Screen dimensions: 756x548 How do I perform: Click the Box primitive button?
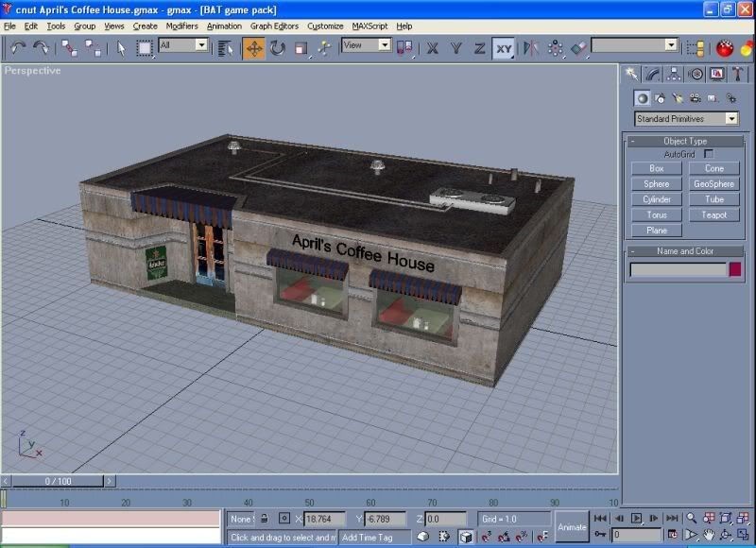pos(657,168)
